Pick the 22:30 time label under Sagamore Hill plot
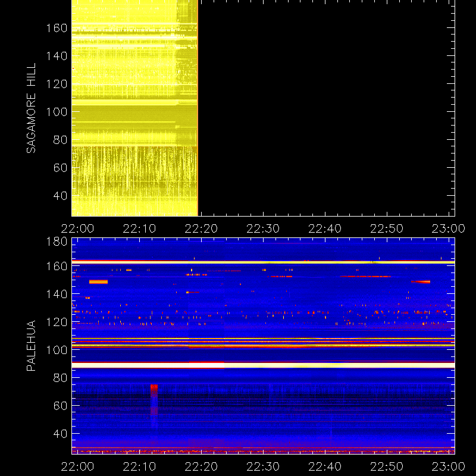Image resolution: width=476 pixels, height=476 pixels. pyautogui.click(x=263, y=228)
